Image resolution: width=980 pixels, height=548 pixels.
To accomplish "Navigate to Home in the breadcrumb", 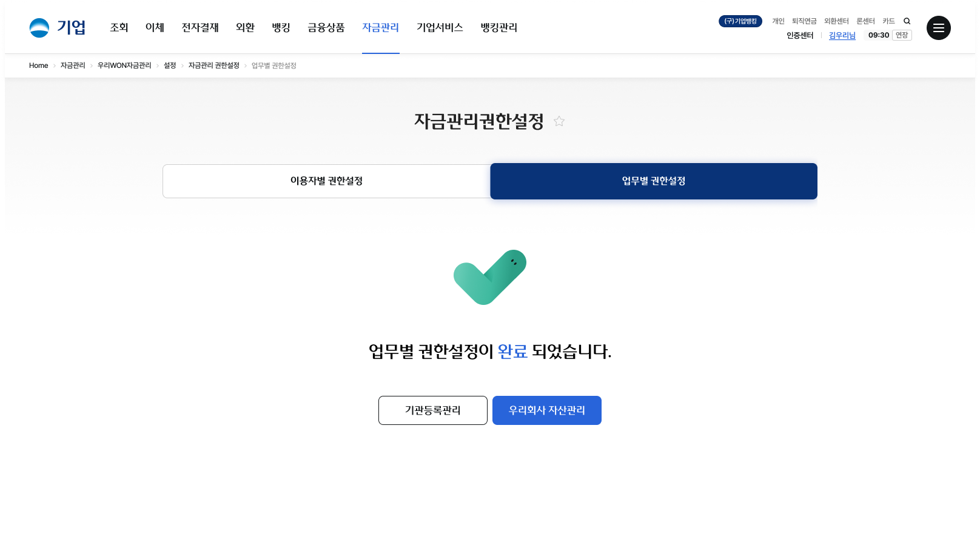I will [x=38, y=65].
